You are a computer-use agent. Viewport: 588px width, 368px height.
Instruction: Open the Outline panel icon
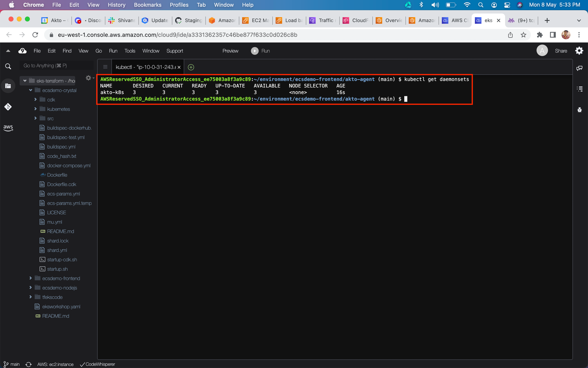(x=579, y=89)
